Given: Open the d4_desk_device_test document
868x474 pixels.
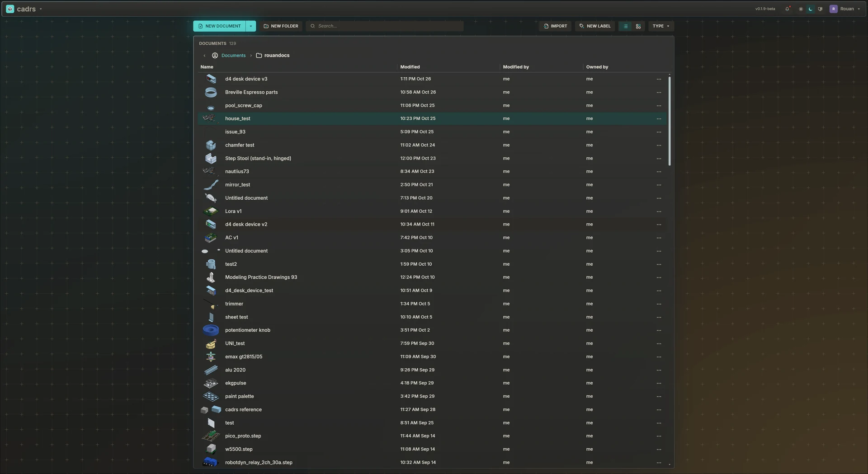Looking at the screenshot, I should pyautogui.click(x=249, y=291).
